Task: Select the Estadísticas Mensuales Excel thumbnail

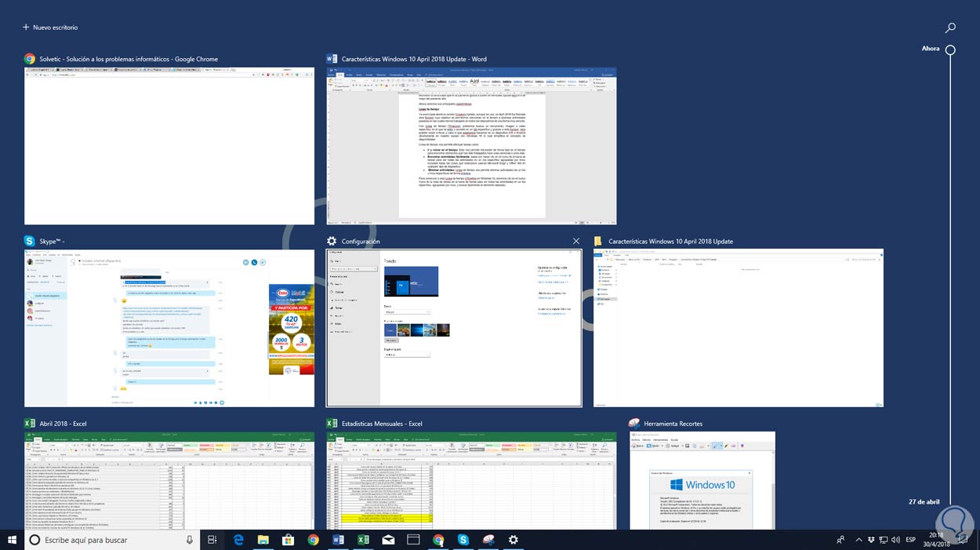Action: pyautogui.click(x=471, y=480)
